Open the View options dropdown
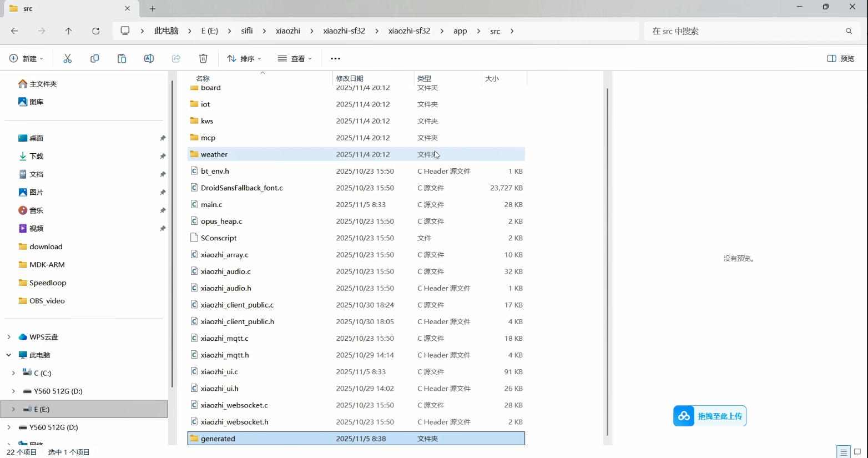The height and width of the screenshot is (458, 868). click(x=295, y=58)
